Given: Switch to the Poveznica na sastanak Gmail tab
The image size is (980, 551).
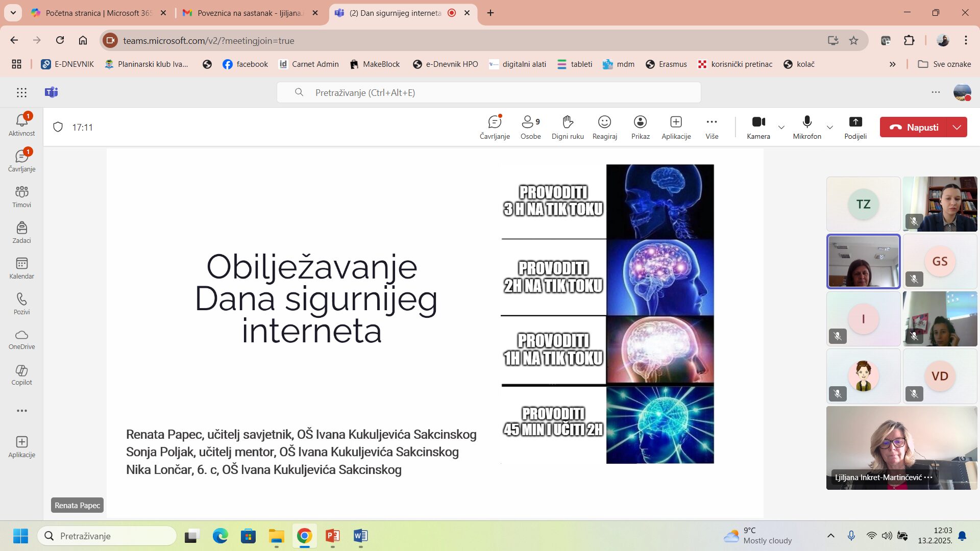Looking at the screenshot, I should pyautogui.click(x=249, y=13).
